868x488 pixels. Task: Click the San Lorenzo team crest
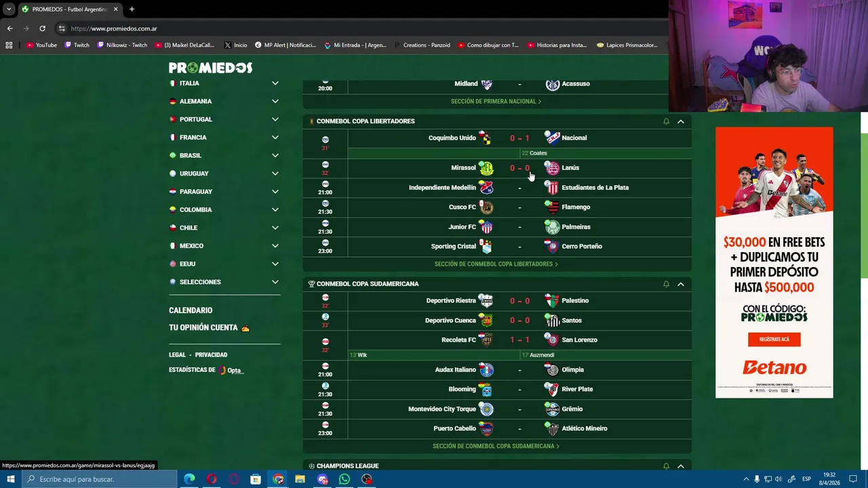pyautogui.click(x=553, y=340)
